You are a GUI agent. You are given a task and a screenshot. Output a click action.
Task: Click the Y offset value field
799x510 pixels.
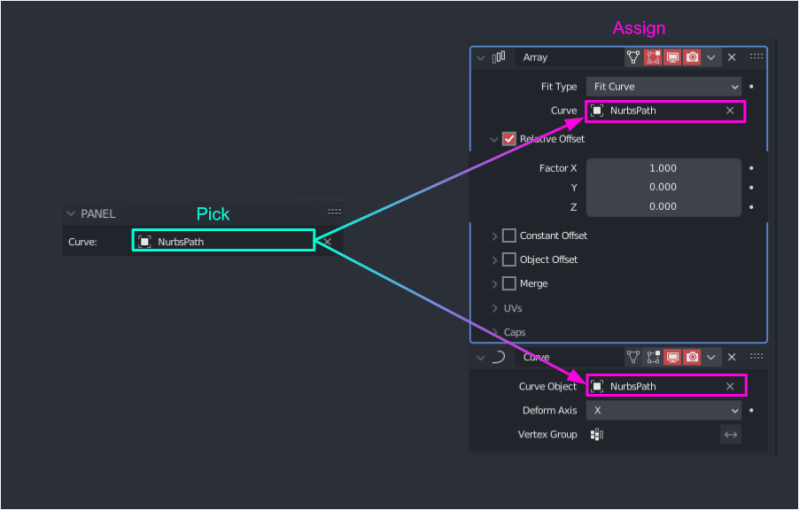663,187
